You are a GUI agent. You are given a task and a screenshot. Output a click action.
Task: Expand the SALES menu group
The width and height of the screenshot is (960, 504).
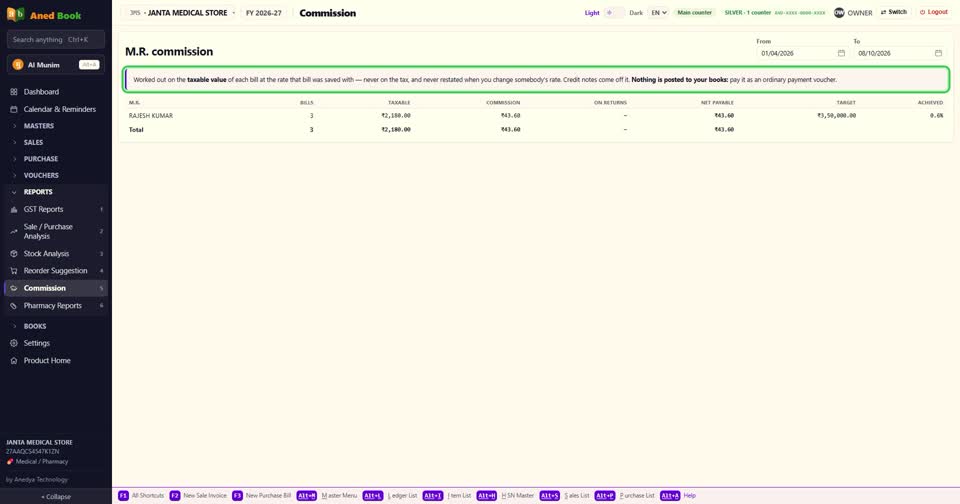click(x=55, y=142)
